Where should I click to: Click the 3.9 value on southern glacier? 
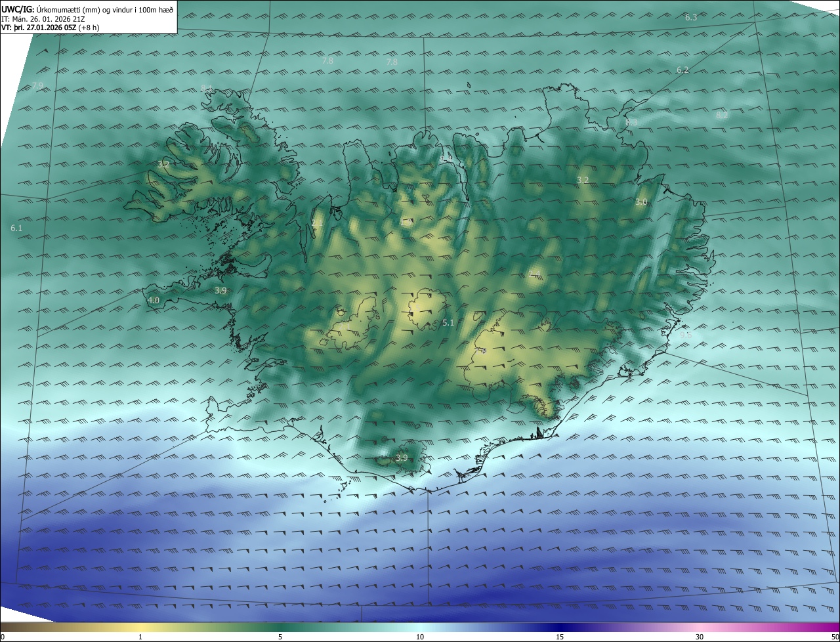coord(402,458)
